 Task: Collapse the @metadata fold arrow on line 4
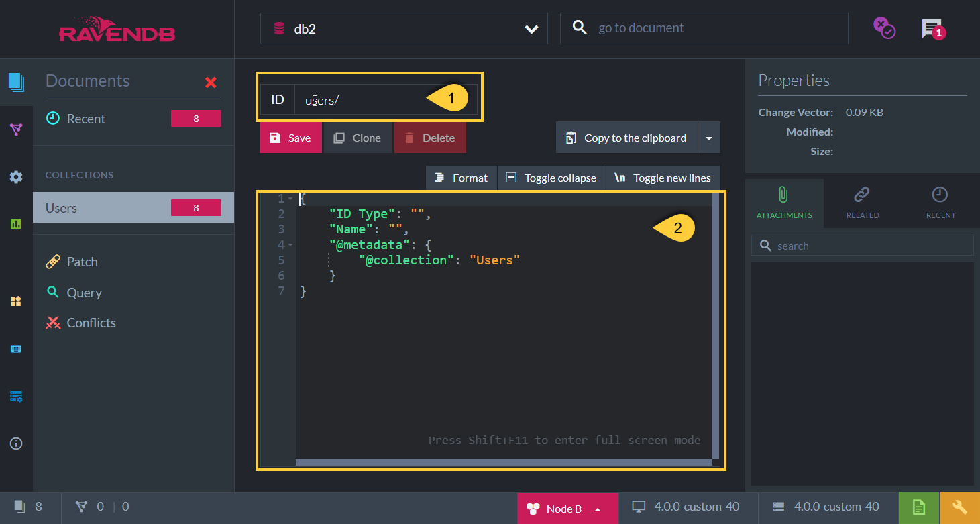pyautogui.click(x=290, y=245)
